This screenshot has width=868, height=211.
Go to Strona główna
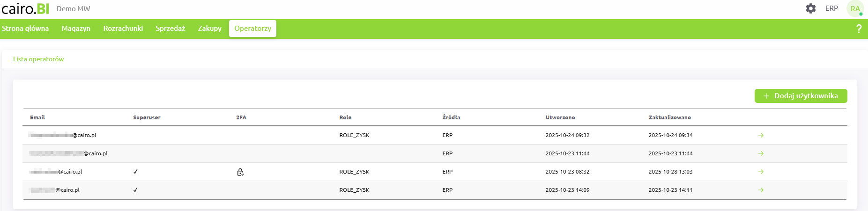point(25,29)
